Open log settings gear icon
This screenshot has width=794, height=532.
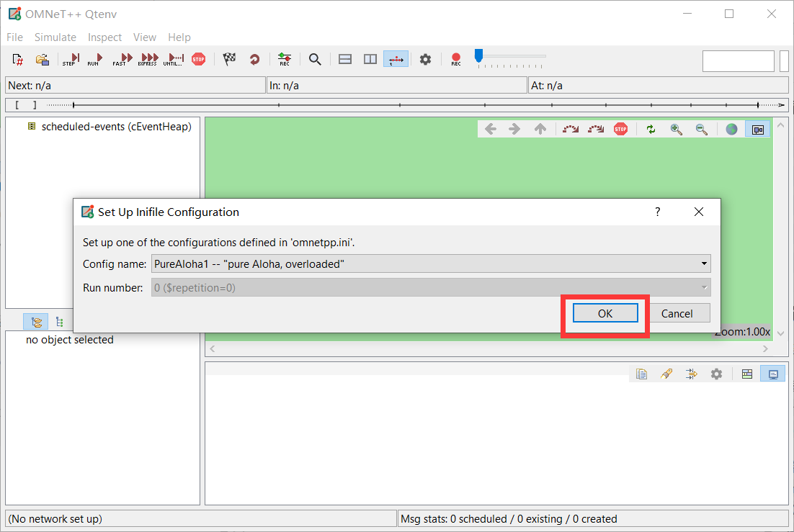coord(716,374)
